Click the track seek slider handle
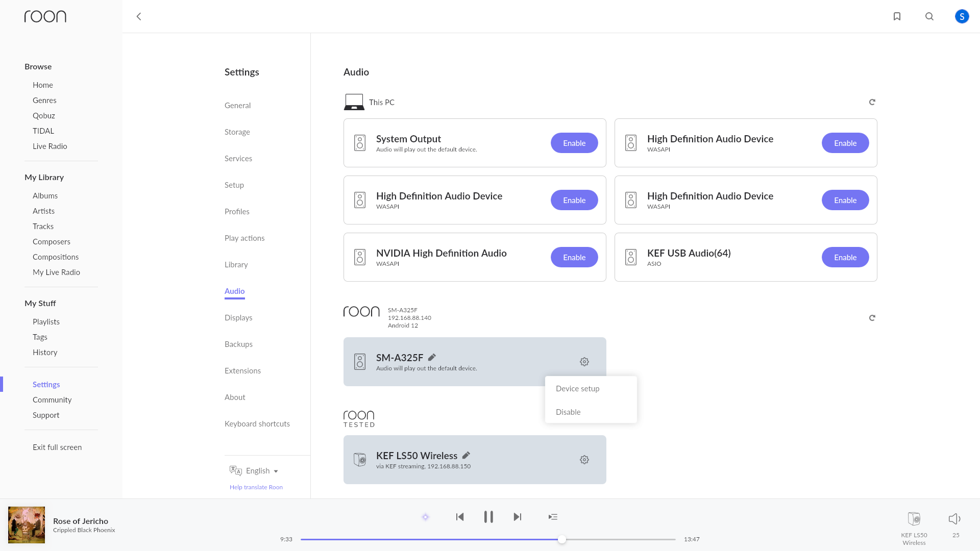Viewport: 980px width, 551px height. (562, 539)
